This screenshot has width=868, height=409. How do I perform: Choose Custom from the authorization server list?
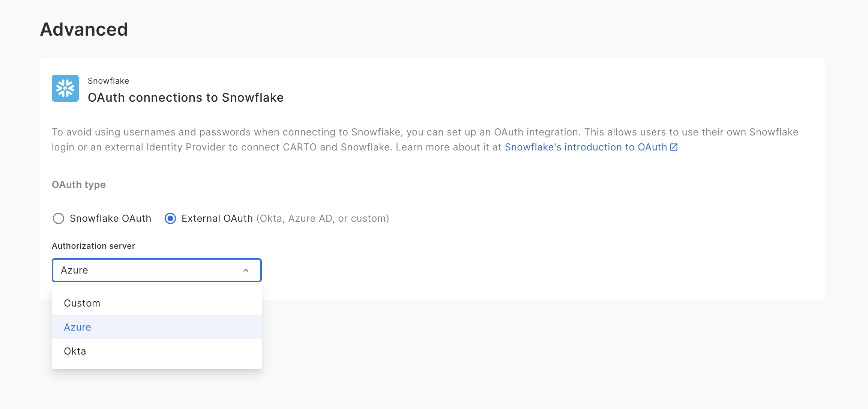(x=82, y=303)
